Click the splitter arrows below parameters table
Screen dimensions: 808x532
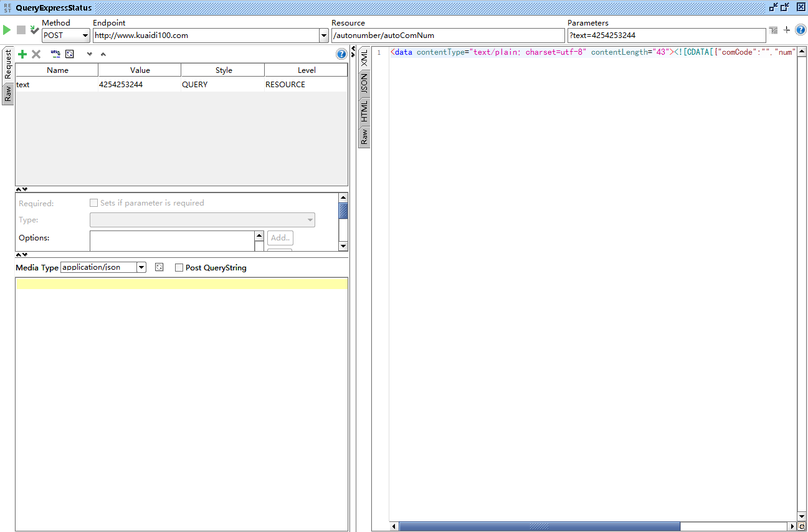[21, 189]
